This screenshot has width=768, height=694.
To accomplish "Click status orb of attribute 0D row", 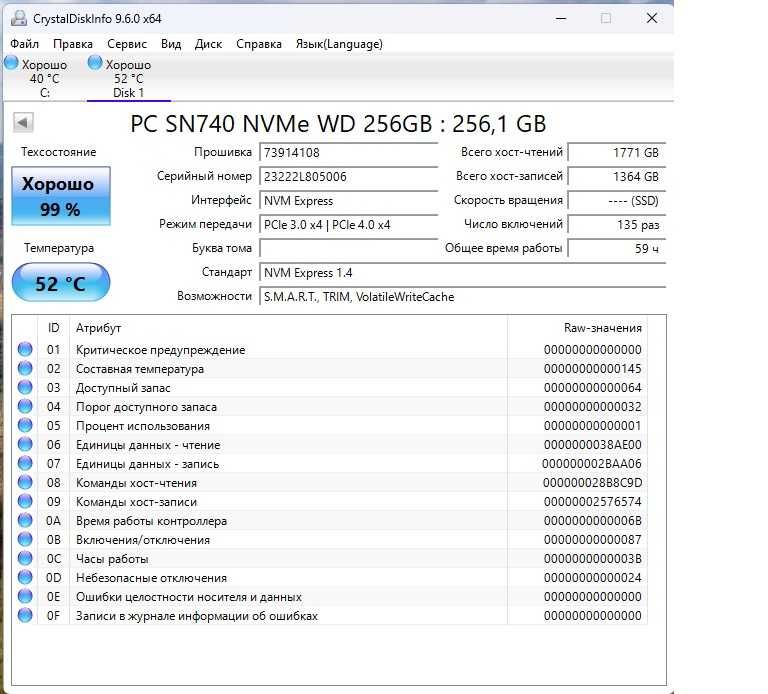I will pos(25,577).
